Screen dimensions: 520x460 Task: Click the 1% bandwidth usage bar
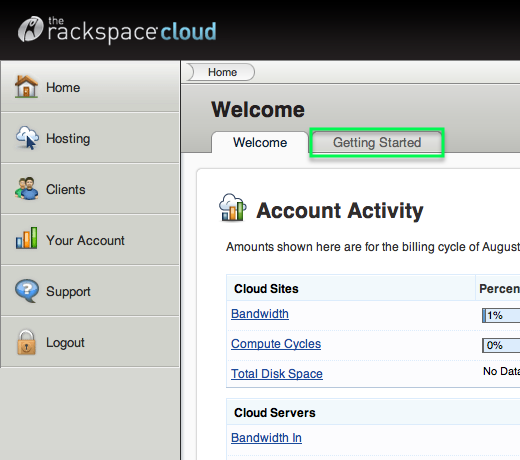point(501,315)
